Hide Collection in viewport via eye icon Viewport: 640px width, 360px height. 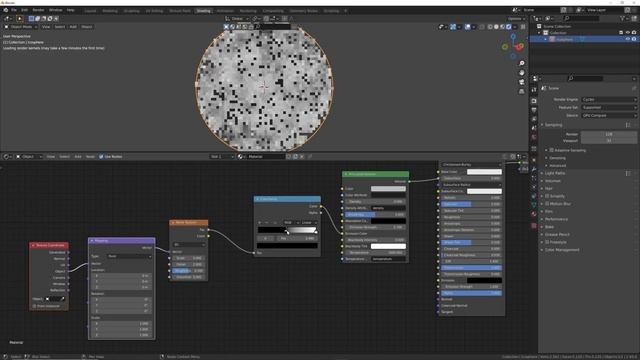628,33
